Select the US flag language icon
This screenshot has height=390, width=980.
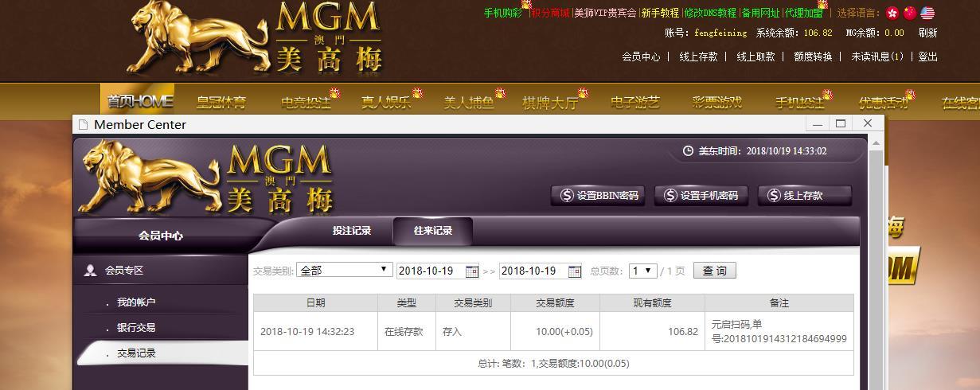(927, 13)
